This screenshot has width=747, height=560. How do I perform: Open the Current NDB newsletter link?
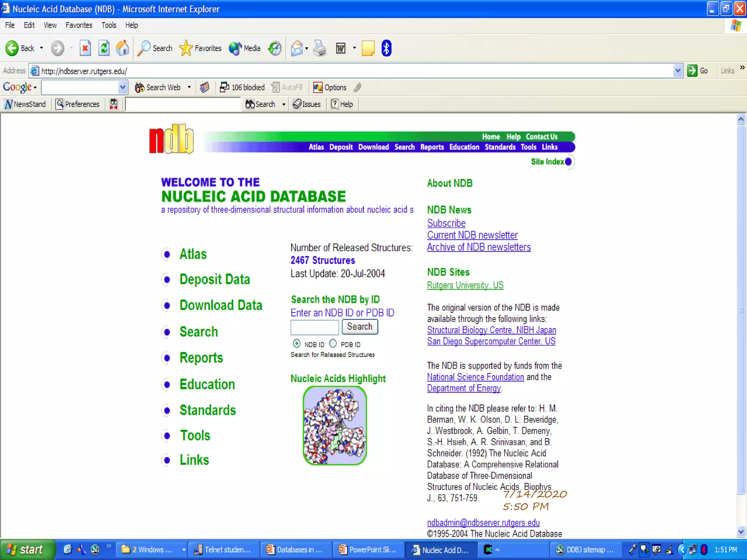point(472,235)
